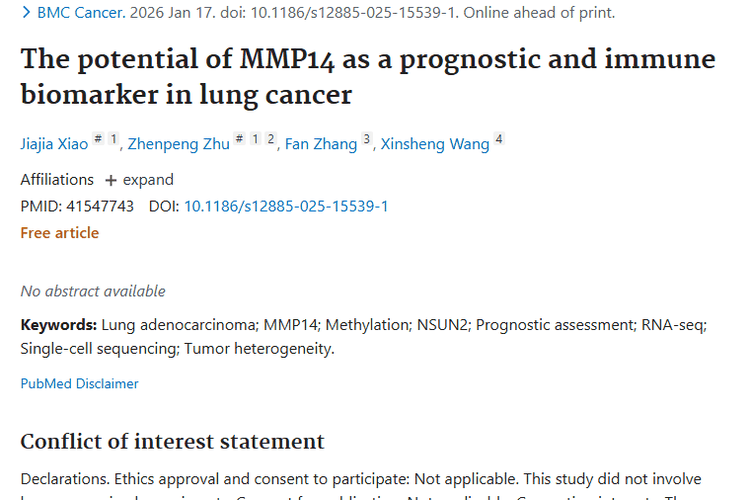The image size is (750, 500).
Task: Click the "No abstract available" text
Action: pos(93,291)
